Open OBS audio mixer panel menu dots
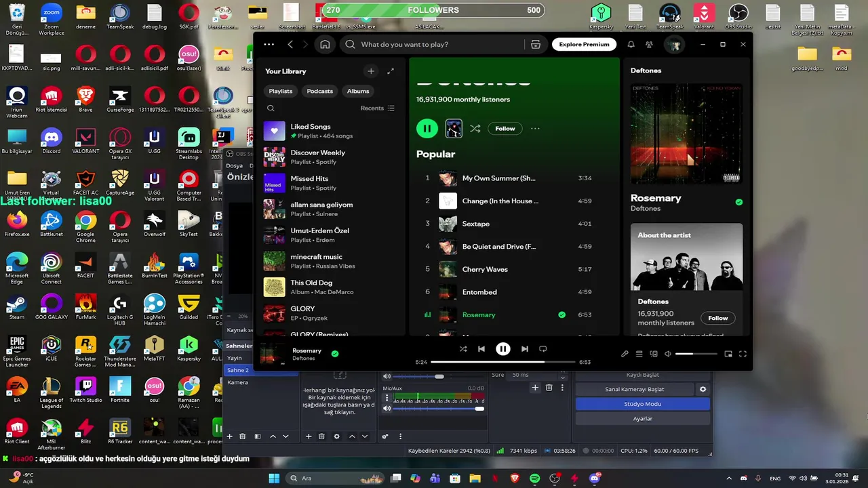The image size is (868, 488). (x=400, y=436)
